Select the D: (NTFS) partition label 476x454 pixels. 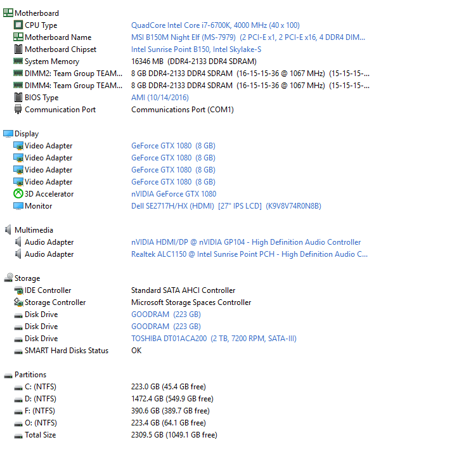(x=41, y=399)
